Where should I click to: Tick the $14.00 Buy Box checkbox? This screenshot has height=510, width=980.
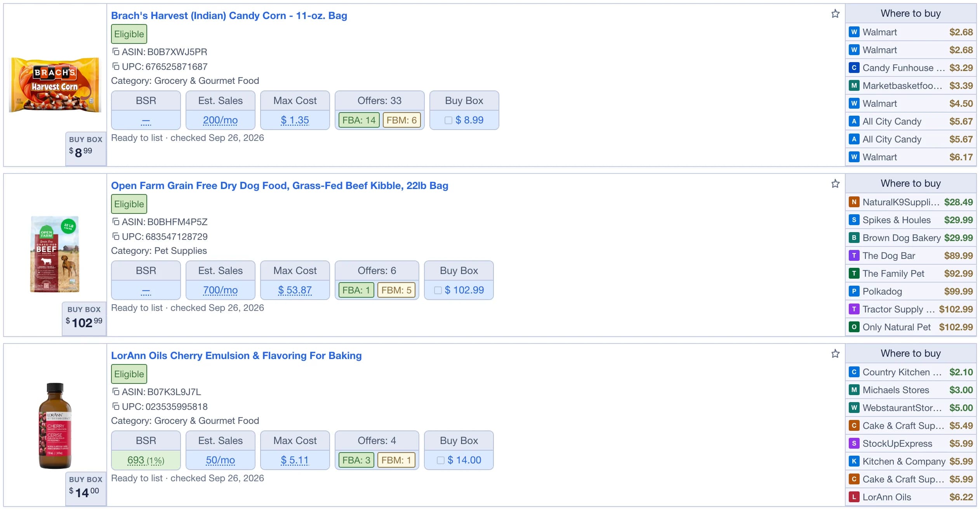click(x=440, y=460)
